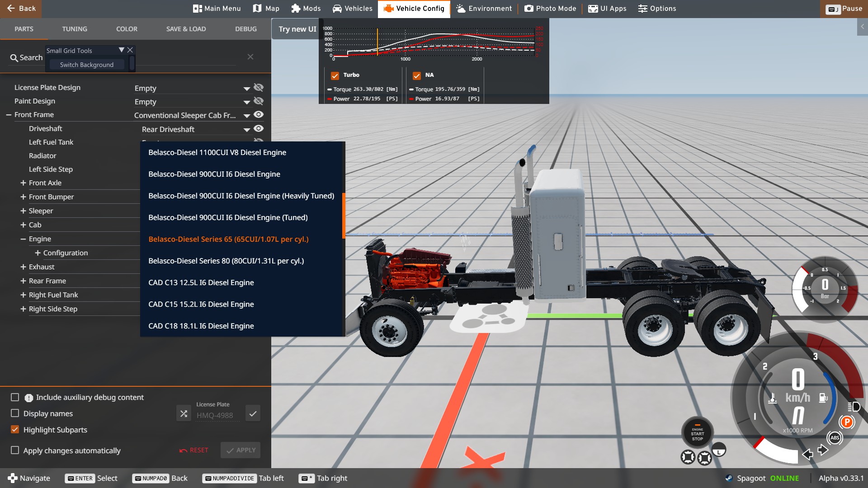This screenshot has height=488, width=868.
Task: Open Photo Mode
Action: pos(550,9)
